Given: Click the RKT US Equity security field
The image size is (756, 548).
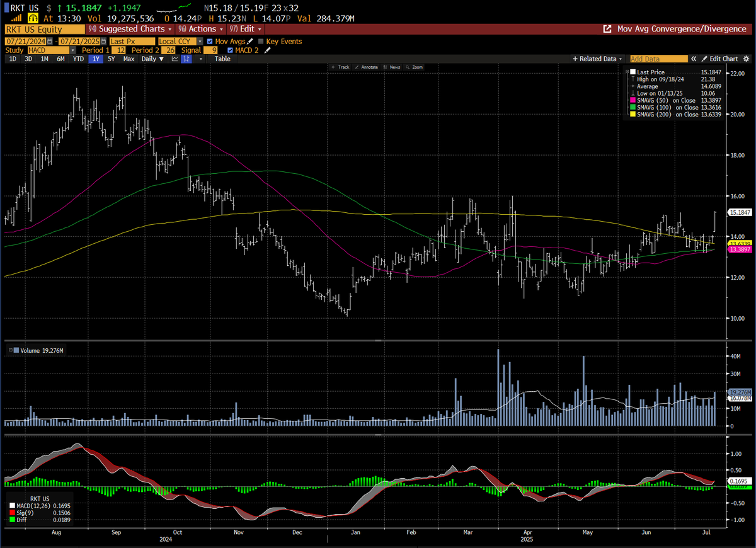Looking at the screenshot, I should 45,29.
